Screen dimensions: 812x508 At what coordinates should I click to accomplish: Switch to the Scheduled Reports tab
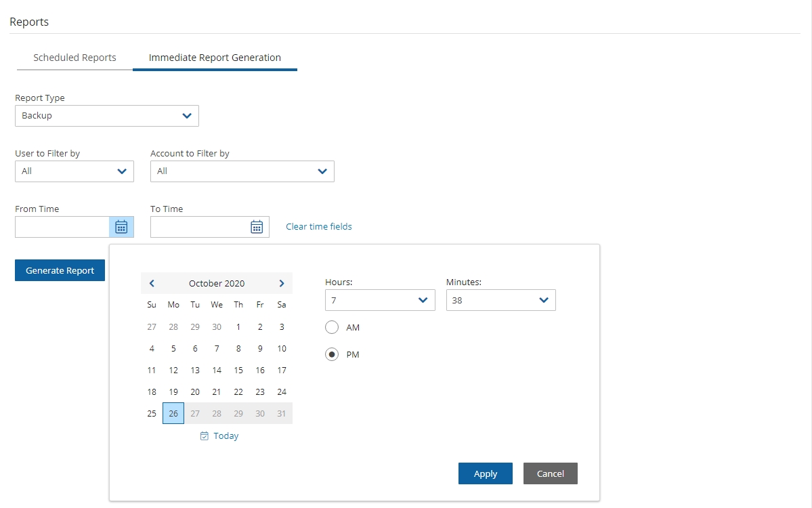click(x=74, y=58)
